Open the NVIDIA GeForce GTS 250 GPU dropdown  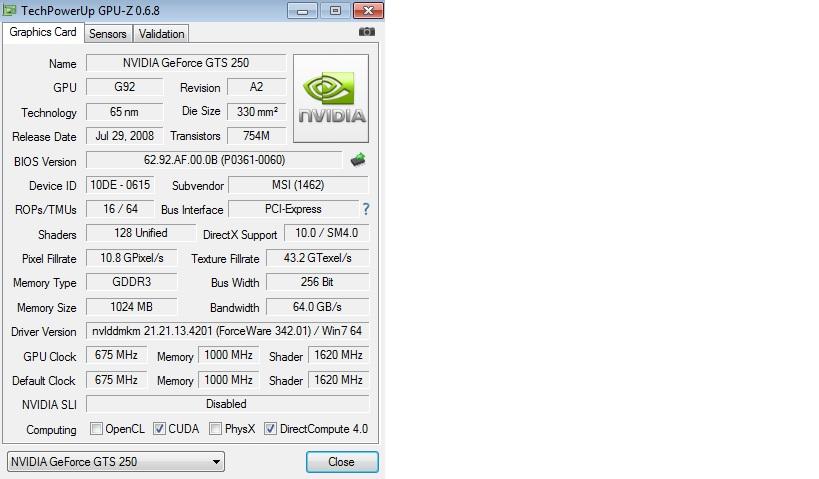click(x=116, y=462)
